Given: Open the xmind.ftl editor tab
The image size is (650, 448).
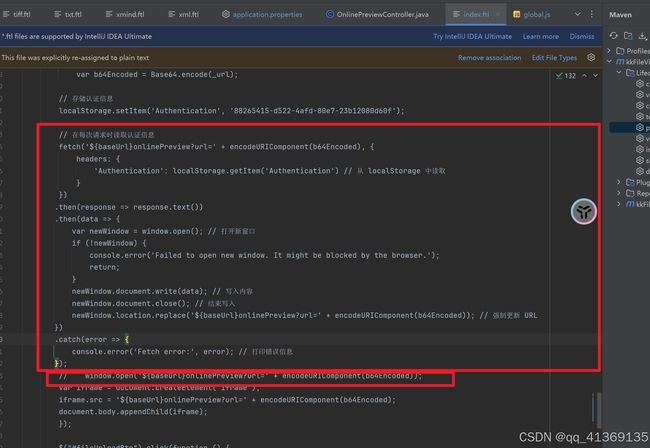Looking at the screenshot, I should click(125, 14).
